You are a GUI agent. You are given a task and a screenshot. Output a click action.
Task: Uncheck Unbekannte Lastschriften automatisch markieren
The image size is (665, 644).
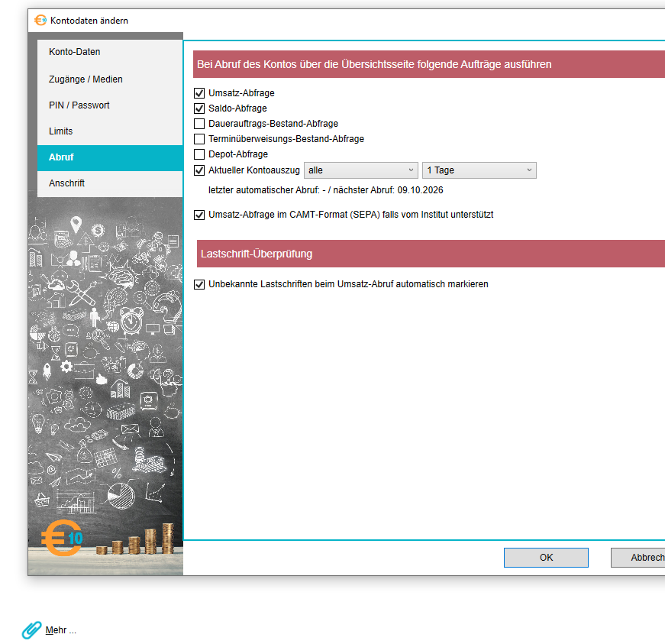click(199, 284)
